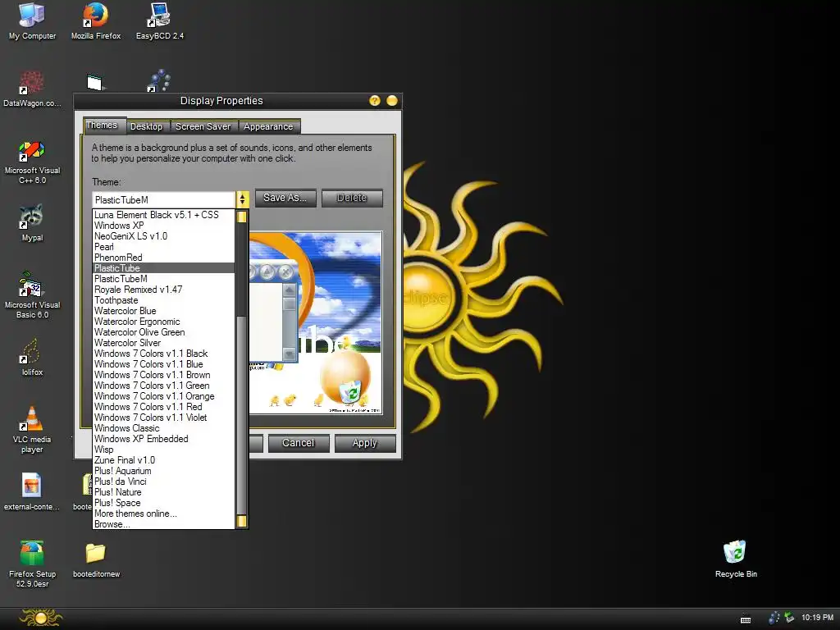
Task: Choose Watercolor Olive Green theme
Action: pos(163,332)
